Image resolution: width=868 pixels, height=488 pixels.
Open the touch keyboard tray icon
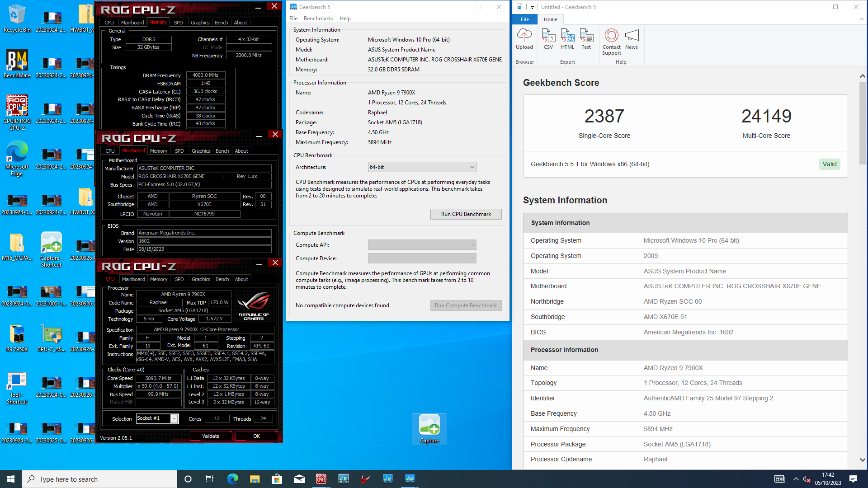tap(780, 479)
